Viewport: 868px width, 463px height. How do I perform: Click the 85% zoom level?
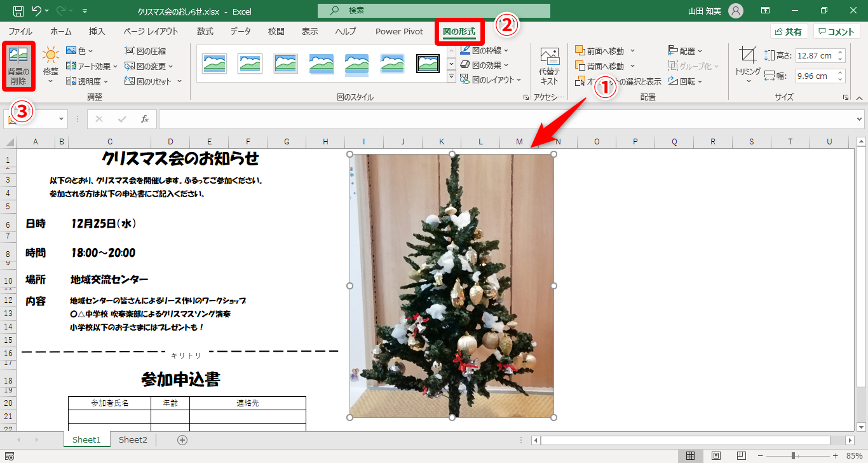click(x=853, y=456)
